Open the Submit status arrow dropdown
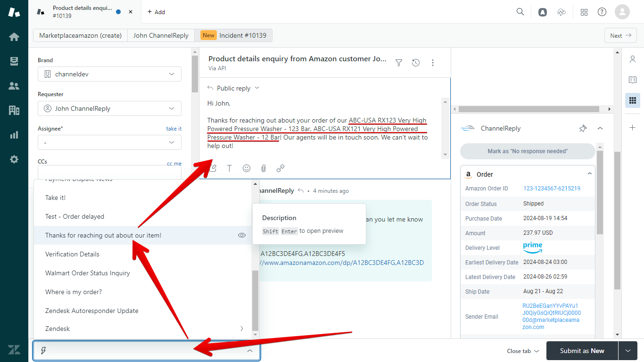The image size is (644, 362). (x=627, y=351)
